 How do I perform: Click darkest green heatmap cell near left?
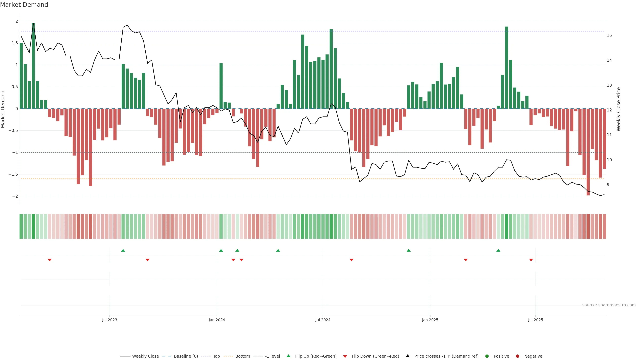point(34,226)
